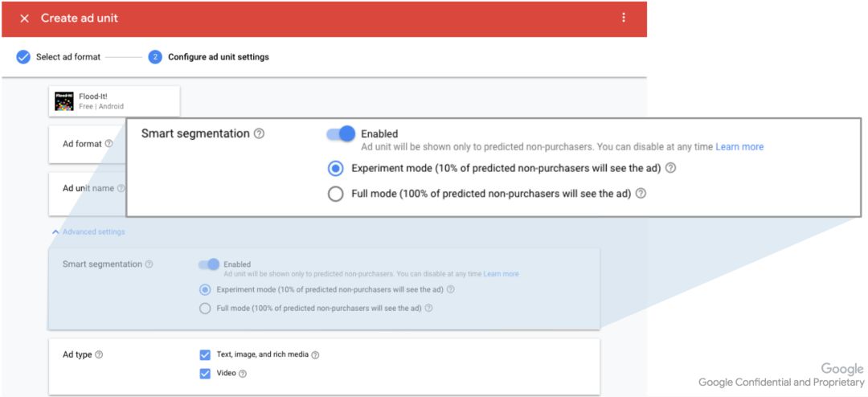Uncheck the Video ad type checkbox
The height and width of the screenshot is (397, 868).
pyautogui.click(x=205, y=373)
